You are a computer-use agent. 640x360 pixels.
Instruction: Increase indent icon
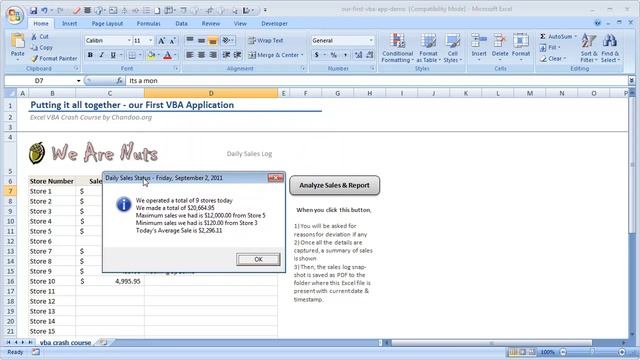point(238,55)
